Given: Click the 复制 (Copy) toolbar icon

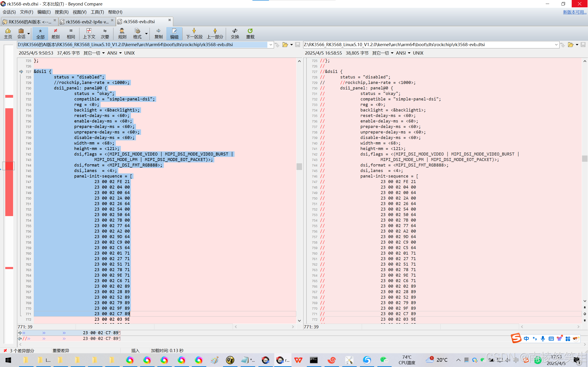Looking at the screenshot, I should pyautogui.click(x=158, y=33).
